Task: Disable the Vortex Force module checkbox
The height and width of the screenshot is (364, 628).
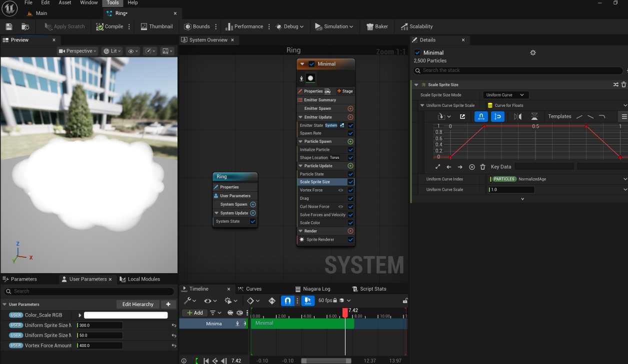Action: click(350, 190)
